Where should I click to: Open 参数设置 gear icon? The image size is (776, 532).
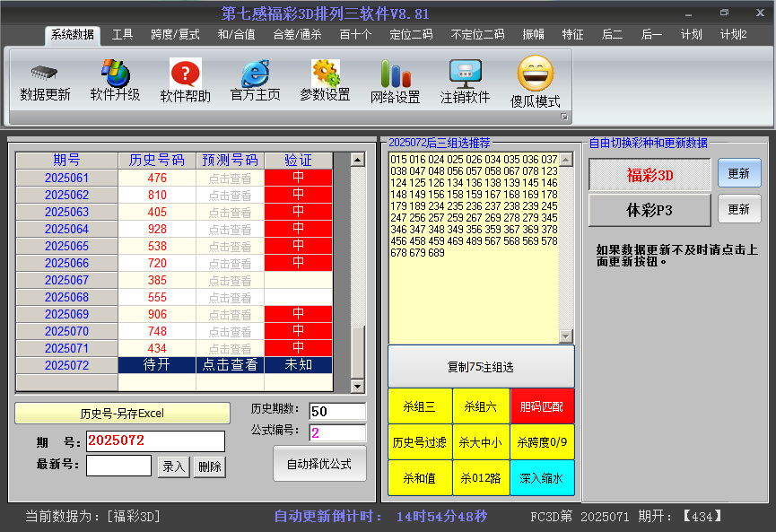click(x=325, y=74)
